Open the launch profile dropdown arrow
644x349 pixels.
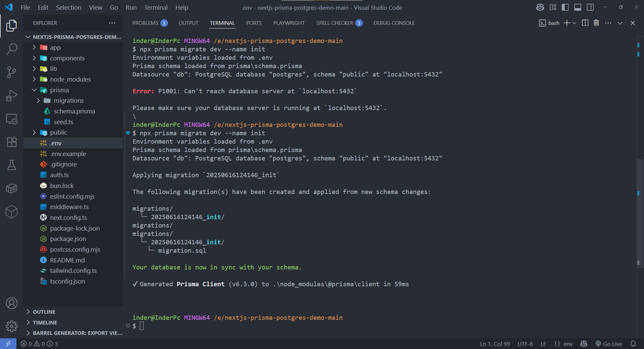point(574,23)
